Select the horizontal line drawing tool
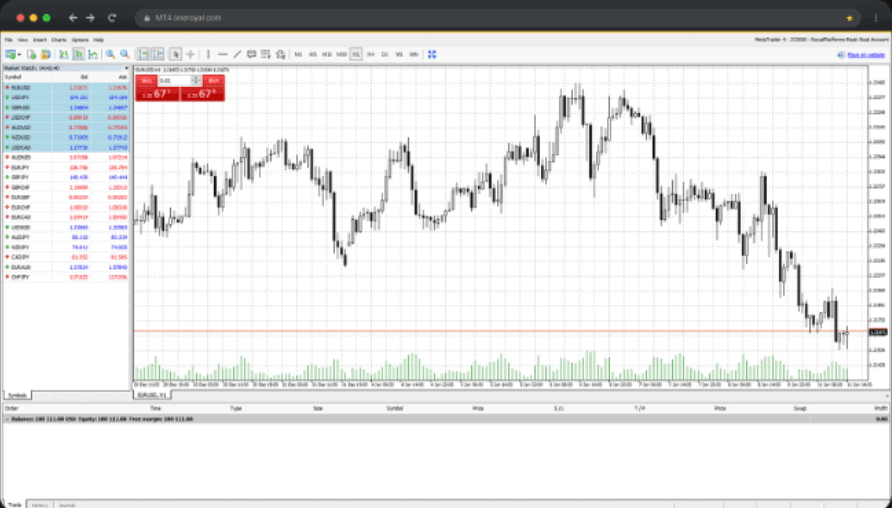 (x=222, y=54)
